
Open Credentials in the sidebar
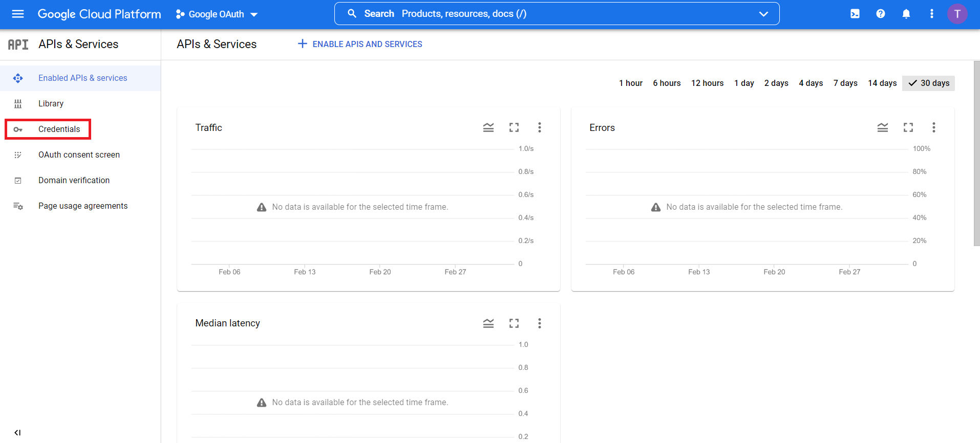59,129
